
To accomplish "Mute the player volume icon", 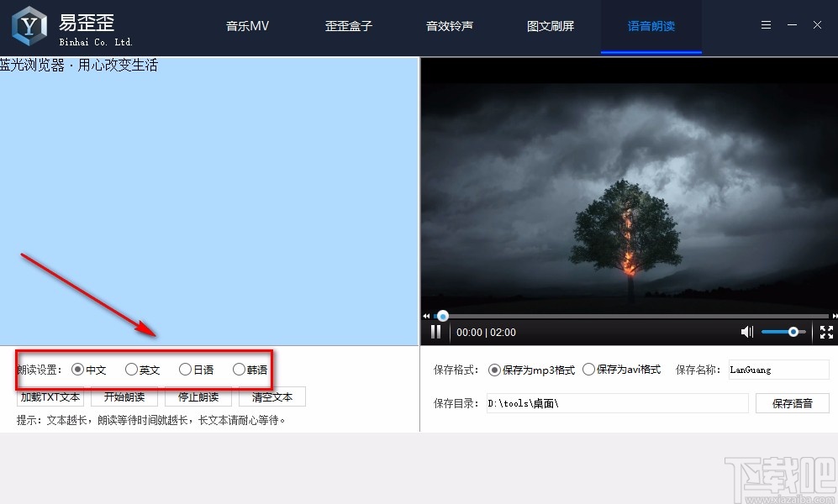I will (746, 332).
